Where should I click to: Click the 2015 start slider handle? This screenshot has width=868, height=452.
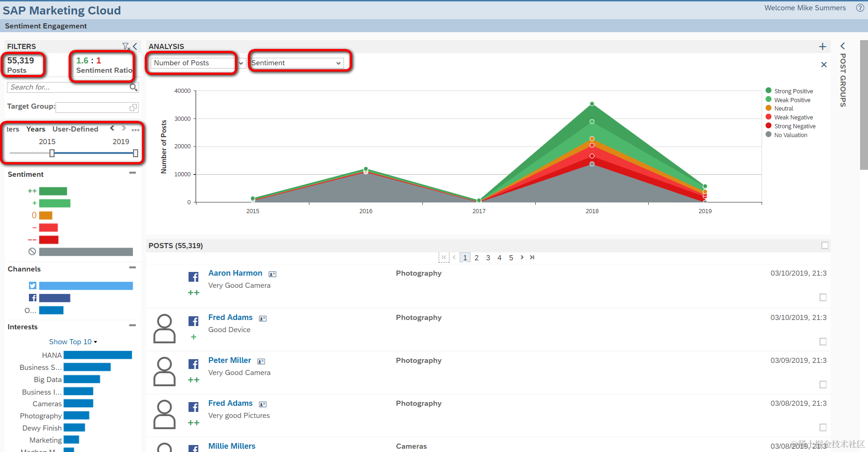click(x=52, y=153)
